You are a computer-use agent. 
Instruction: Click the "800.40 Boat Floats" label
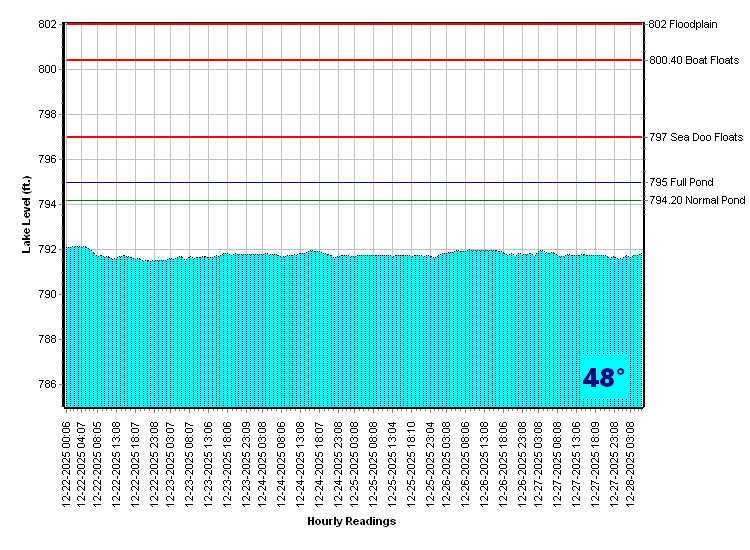694,60
